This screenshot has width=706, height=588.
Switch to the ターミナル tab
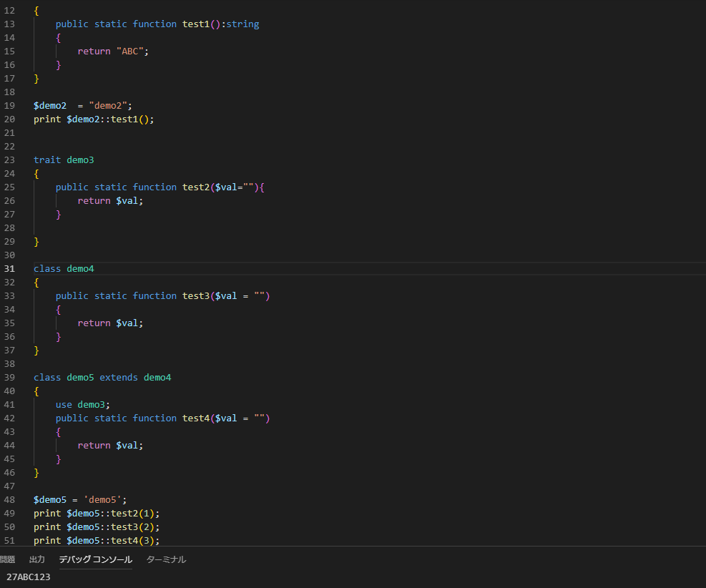click(x=166, y=559)
